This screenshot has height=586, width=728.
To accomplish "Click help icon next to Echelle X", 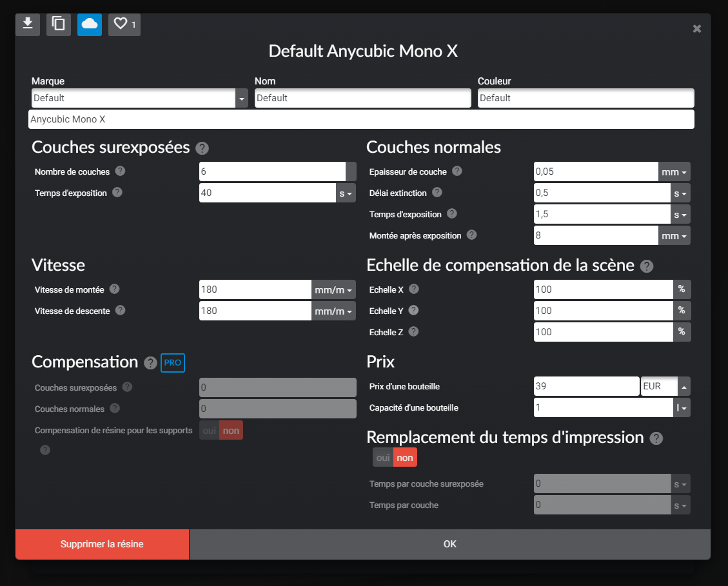I will click(x=414, y=289).
